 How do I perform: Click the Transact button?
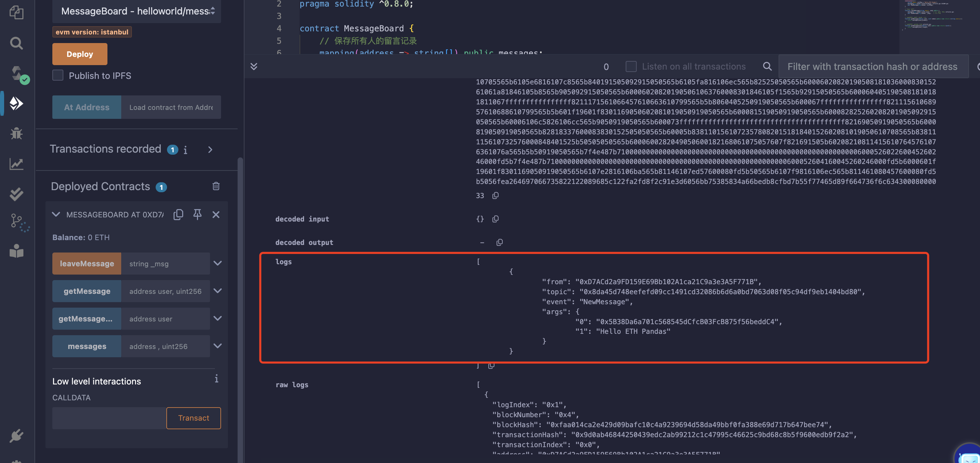[x=193, y=418]
